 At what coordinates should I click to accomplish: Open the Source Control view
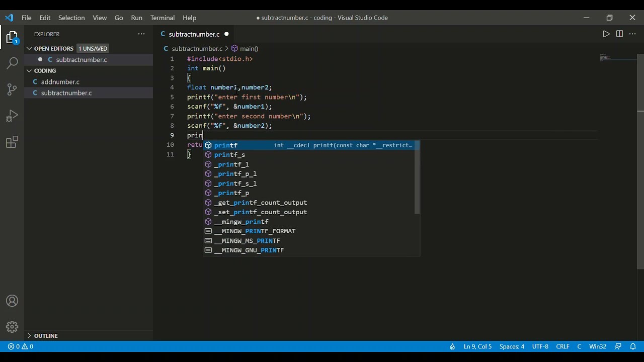tap(12, 89)
